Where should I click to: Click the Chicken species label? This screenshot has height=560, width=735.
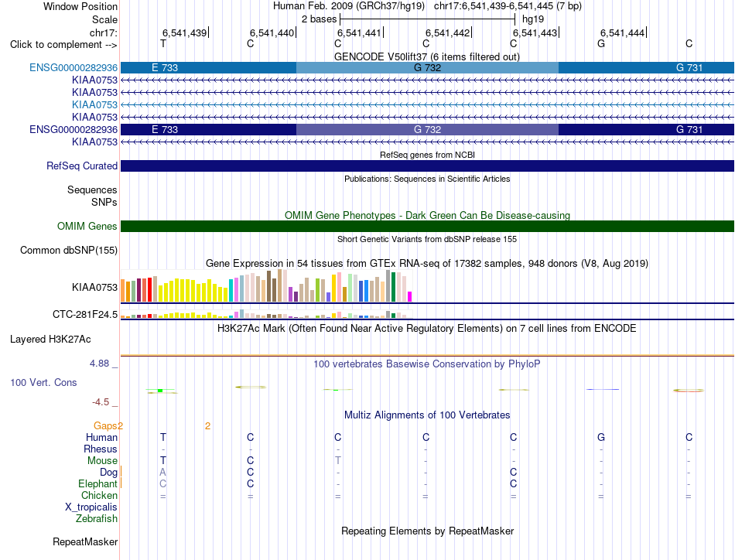point(99,495)
